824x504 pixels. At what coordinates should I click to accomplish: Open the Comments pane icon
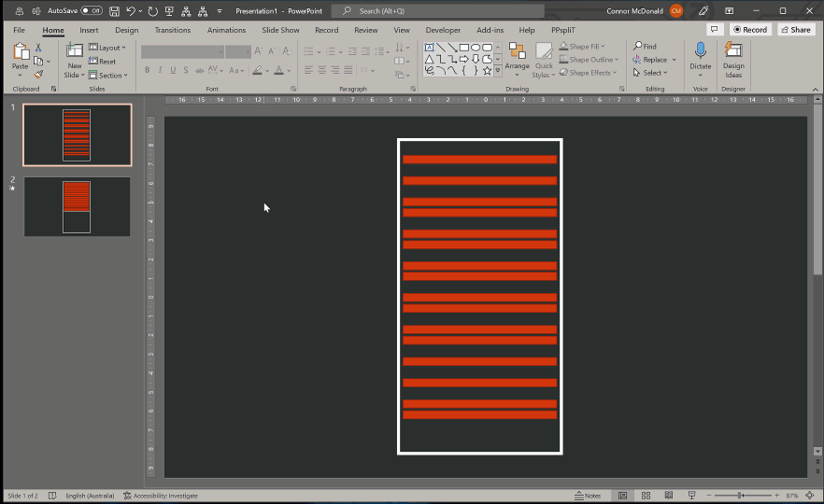715,30
